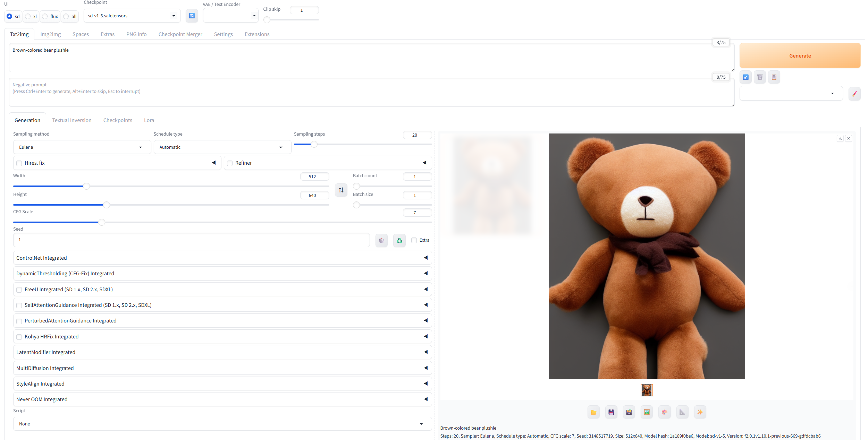Send image to inpaint with palette icon
This screenshot has width=868, height=440.
point(664,412)
